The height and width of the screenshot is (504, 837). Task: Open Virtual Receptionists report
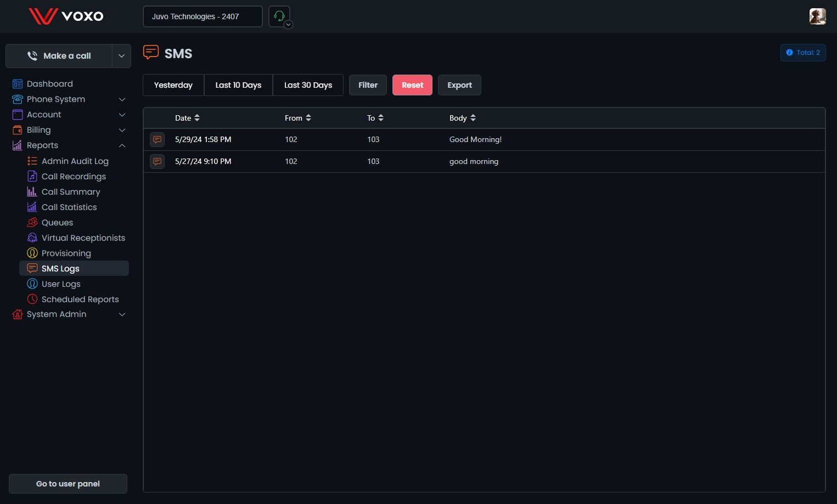(83, 238)
